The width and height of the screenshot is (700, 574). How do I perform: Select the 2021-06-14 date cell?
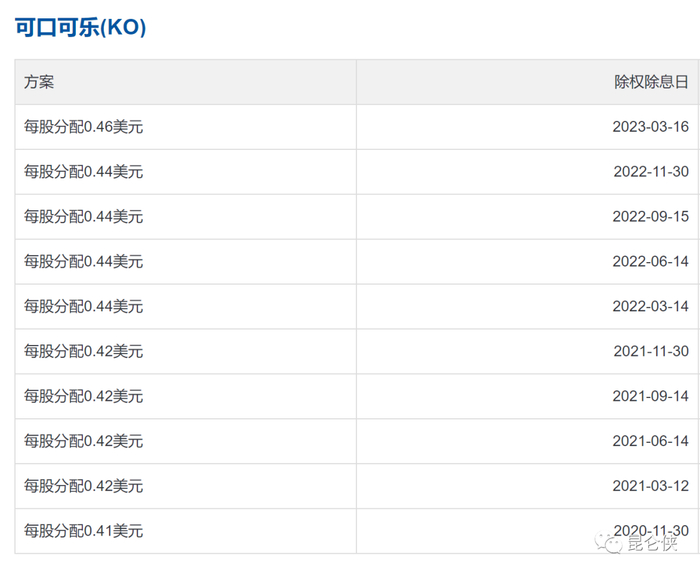point(650,442)
